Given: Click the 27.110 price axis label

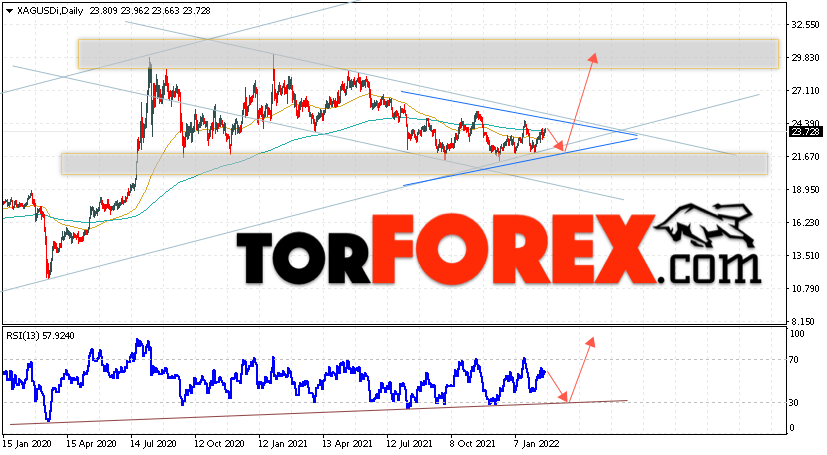Looking at the screenshot, I should (805, 91).
